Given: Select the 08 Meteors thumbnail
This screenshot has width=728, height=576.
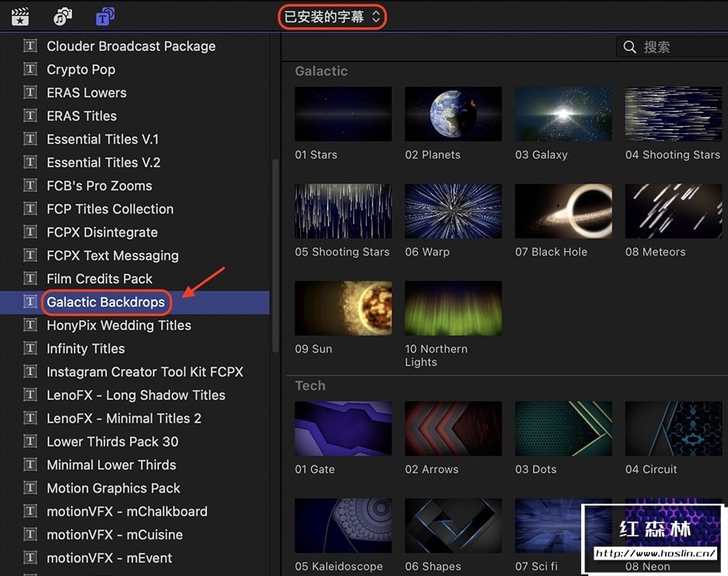Looking at the screenshot, I should pos(674,211).
